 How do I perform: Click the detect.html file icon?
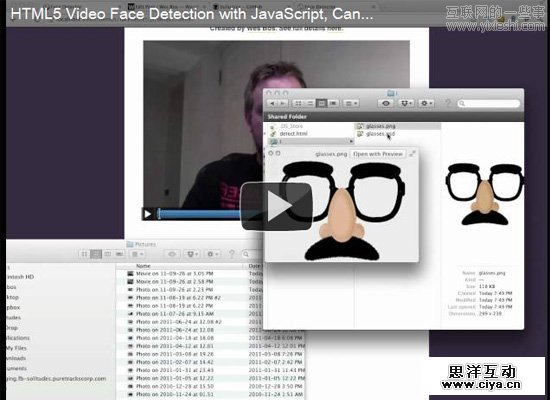(273, 134)
